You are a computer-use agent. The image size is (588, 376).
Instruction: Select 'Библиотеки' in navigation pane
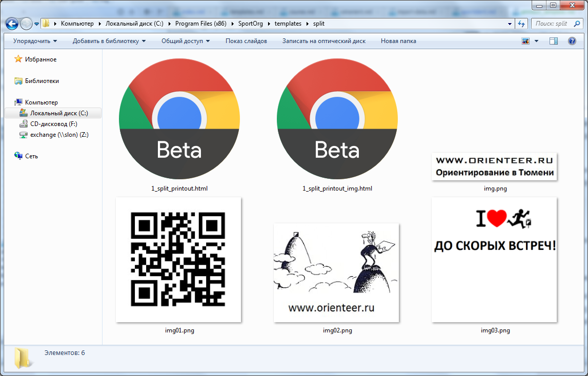click(x=42, y=80)
